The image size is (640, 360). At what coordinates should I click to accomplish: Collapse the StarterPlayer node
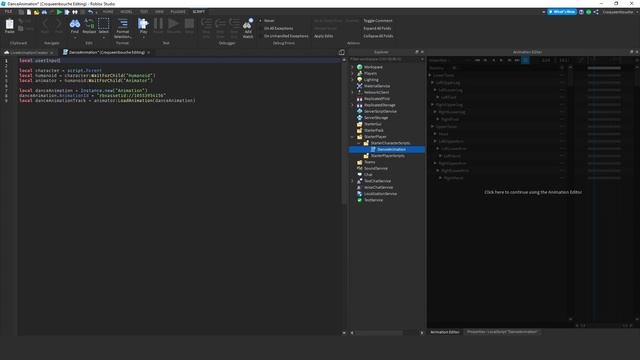(x=353, y=137)
